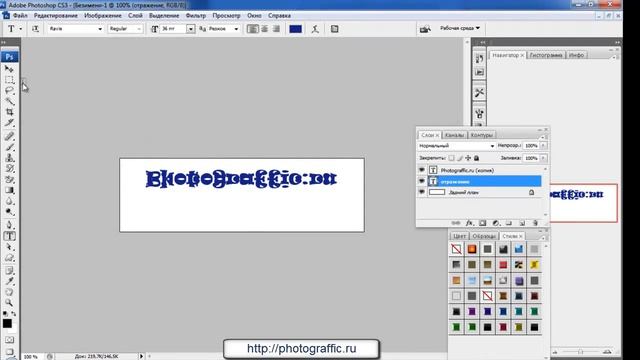Select the Eyedropper tool
This screenshot has width=640, height=360.
click(x=9, y=281)
